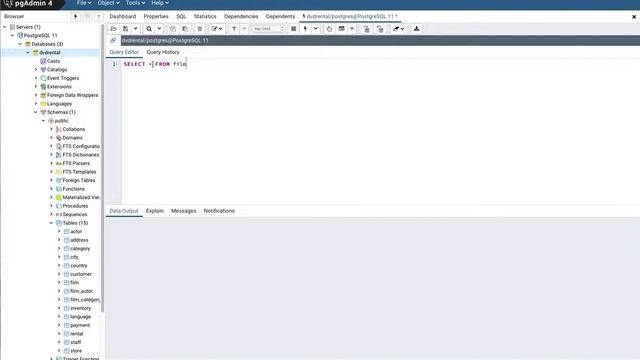Click the Download as CSV icon
The height and width of the screenshot is (360, 640).
click(416, 29)
